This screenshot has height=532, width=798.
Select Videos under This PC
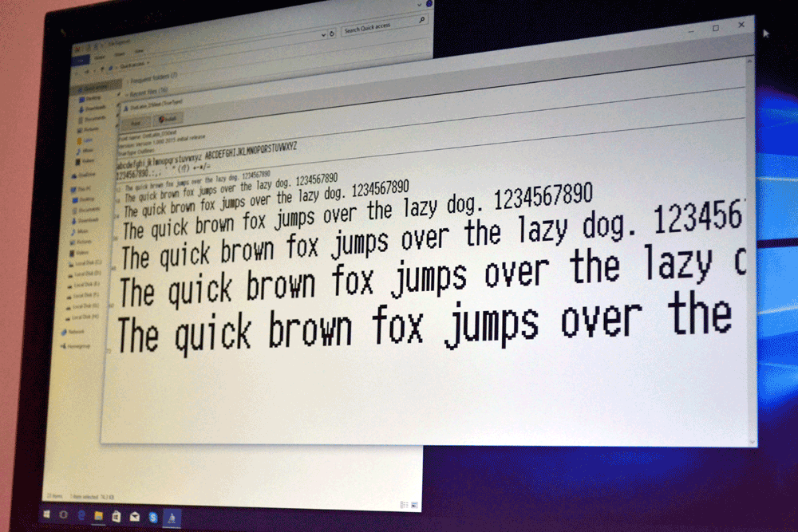tap(81, 253)
